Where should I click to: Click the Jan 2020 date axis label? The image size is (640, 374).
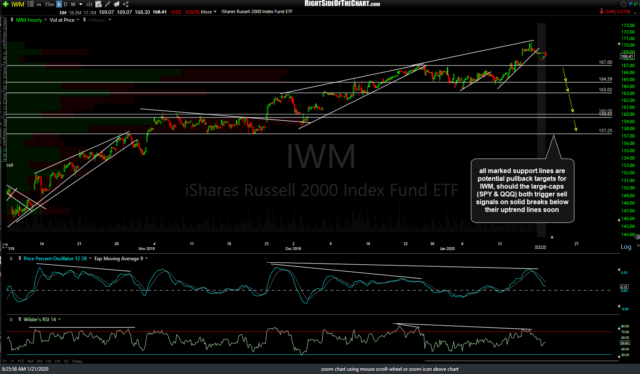[x=447, y=249]
